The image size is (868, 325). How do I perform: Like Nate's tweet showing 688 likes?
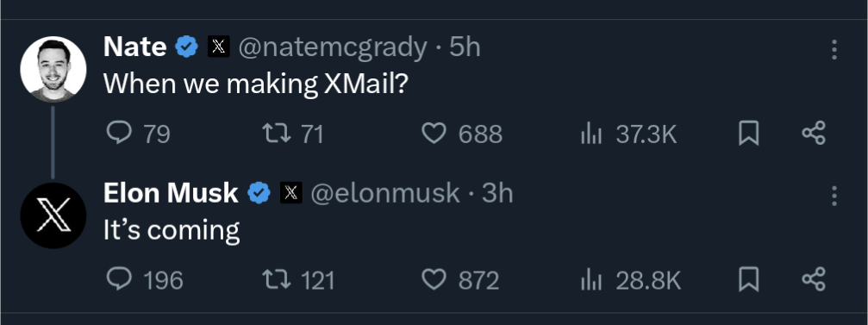pos(462,134)
